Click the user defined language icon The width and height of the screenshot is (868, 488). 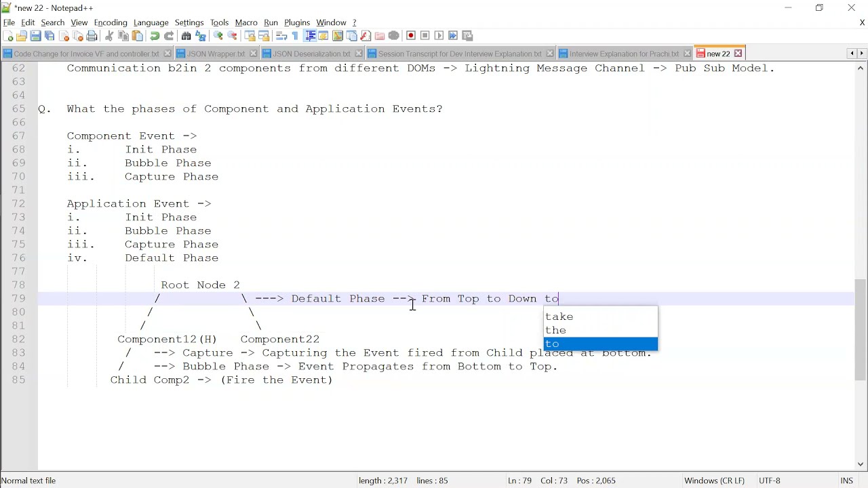(x=323, y=36)
